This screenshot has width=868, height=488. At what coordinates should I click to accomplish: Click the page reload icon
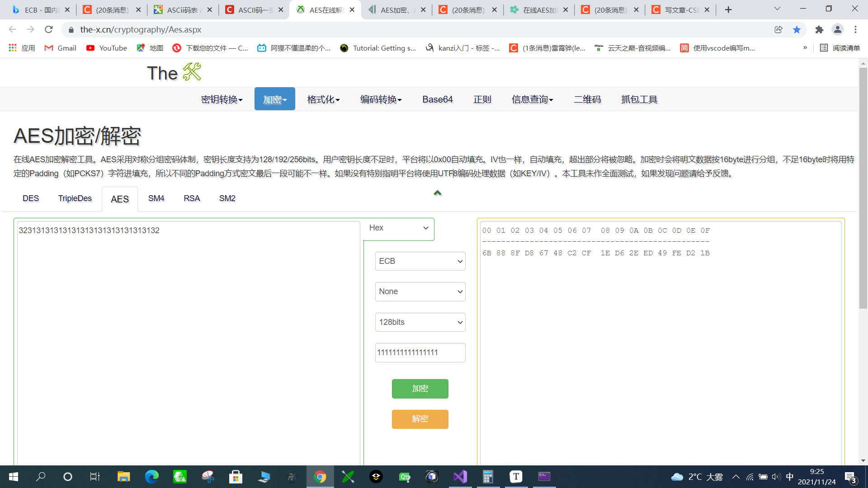point(49,29)
